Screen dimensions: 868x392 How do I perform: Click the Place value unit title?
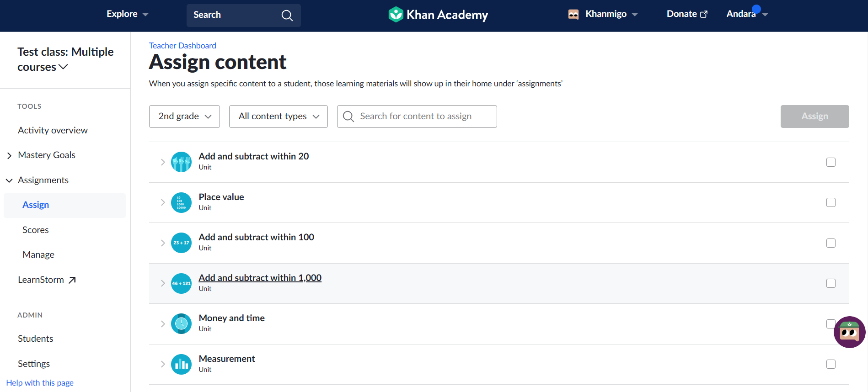(x=221, y=197)
